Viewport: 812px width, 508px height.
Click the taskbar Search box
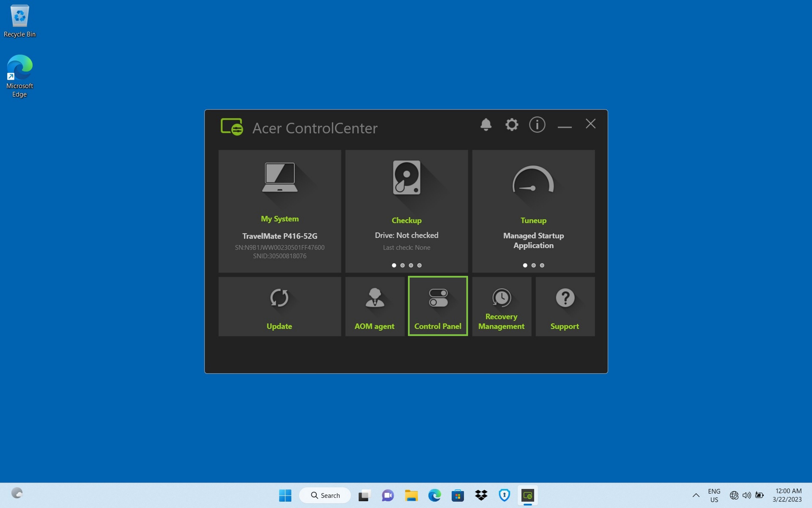pos(325,495)
